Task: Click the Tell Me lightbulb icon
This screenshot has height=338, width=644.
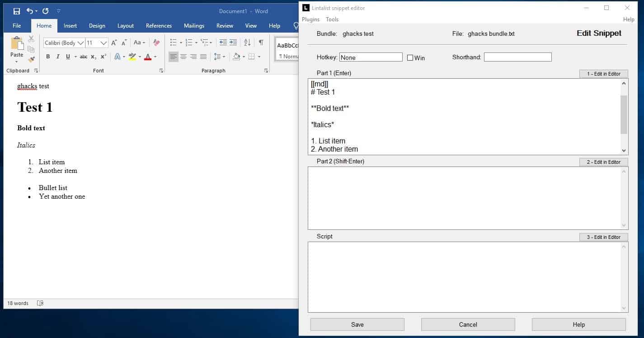Action: [x=296, y=26]
